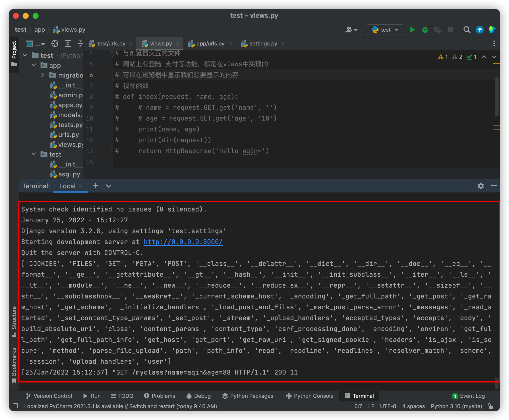Expand the migrations folder in project tree
The width and height of the screenshot is (509, 420).
pyautogui.click(x=43, y=75)
